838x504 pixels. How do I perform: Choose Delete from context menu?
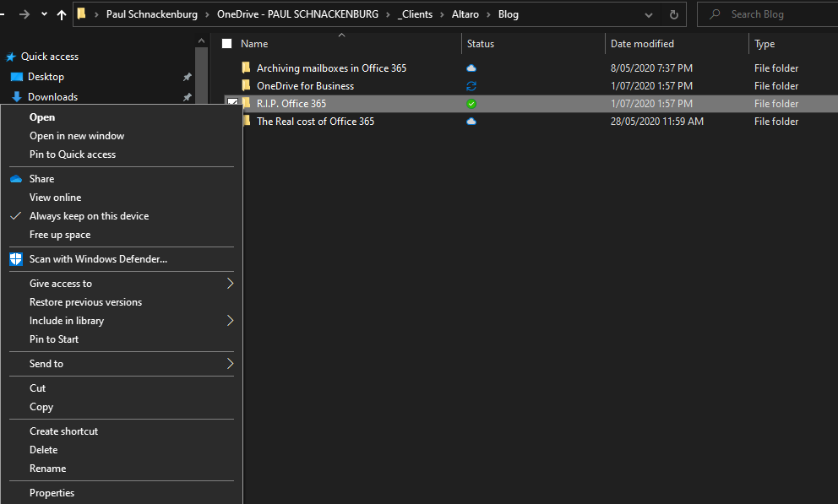tap(43, 450)
